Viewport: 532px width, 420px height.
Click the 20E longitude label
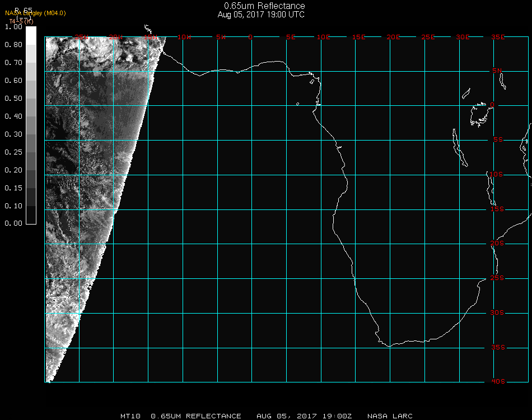[393, 38]
